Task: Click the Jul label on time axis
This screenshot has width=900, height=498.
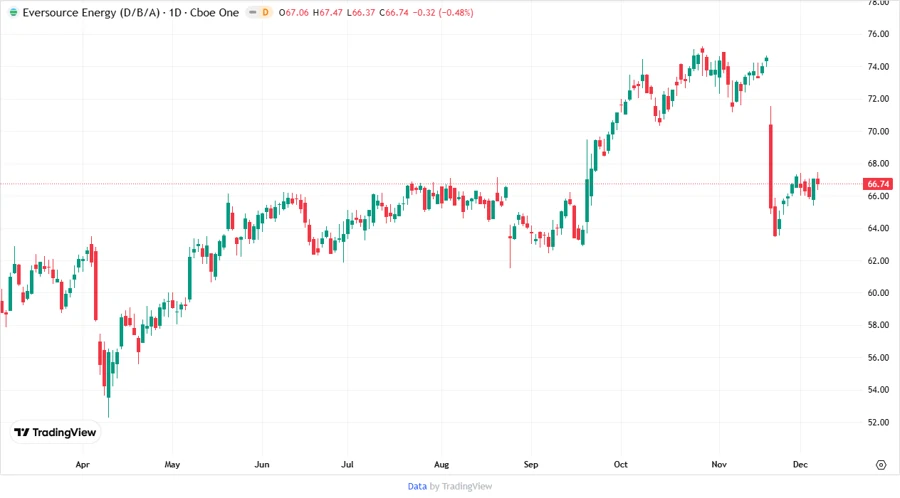Action: pos(347,465)
